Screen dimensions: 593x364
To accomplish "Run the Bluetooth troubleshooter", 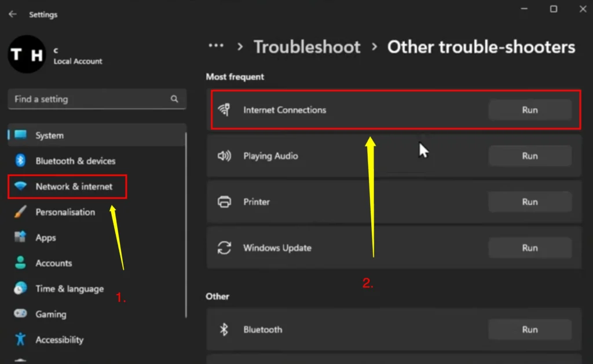I will 530,329.
